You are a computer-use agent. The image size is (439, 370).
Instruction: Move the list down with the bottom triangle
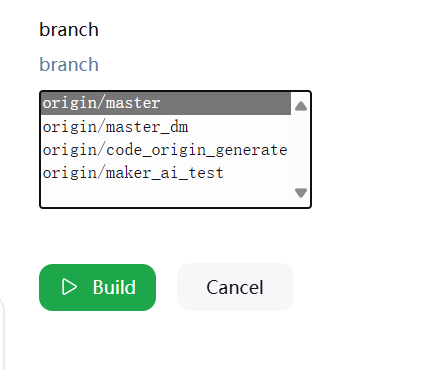pyautogui.click(x=301, y=193)
